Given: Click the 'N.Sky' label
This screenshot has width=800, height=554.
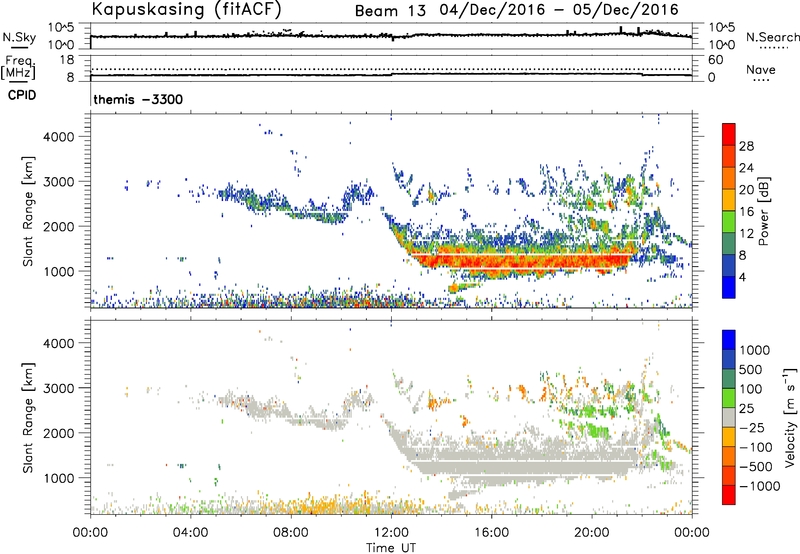Looking at the screenshot, I should pyautogui.click(x=19, y=37).
